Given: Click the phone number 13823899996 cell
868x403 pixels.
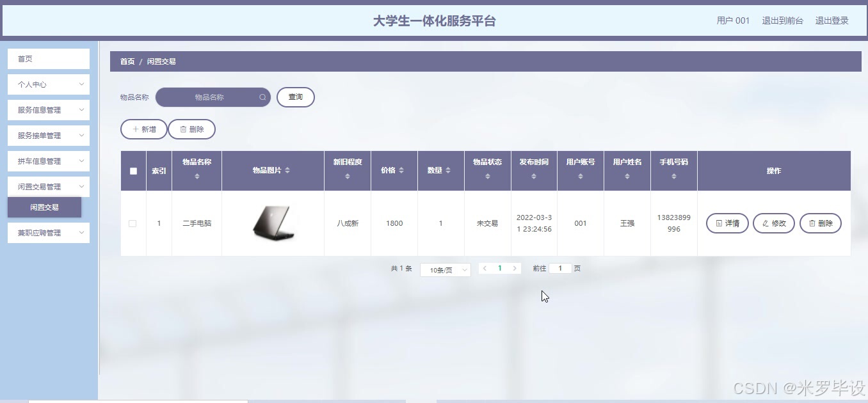Looking at the screenshot, I should pyautogui.click(x=674, y=223).
